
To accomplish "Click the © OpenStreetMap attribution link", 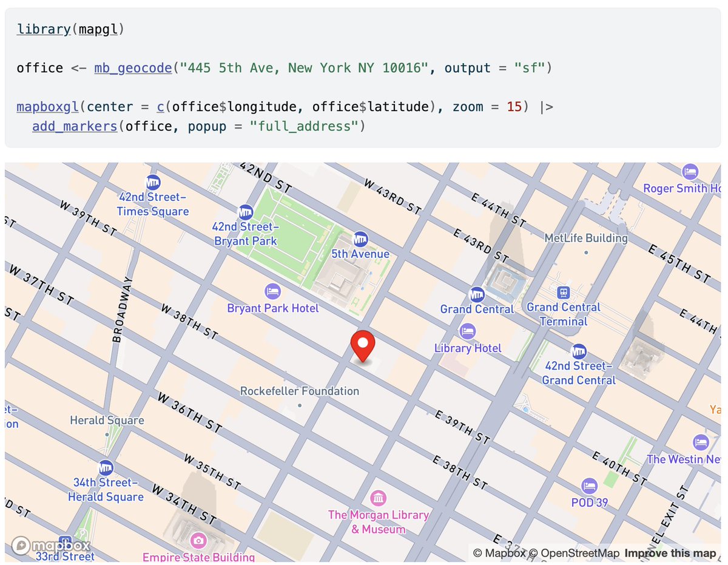I will 574,553.
